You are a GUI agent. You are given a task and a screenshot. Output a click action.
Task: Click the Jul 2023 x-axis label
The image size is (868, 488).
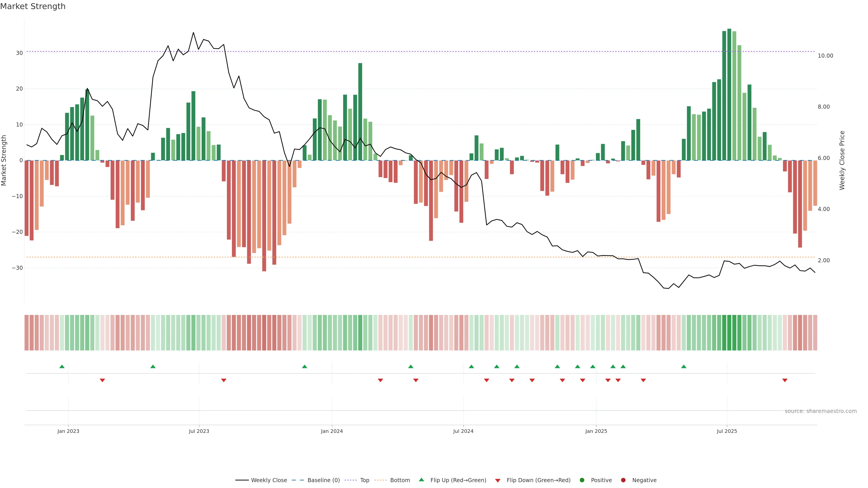pyautogui.click(x=199, y=431)
